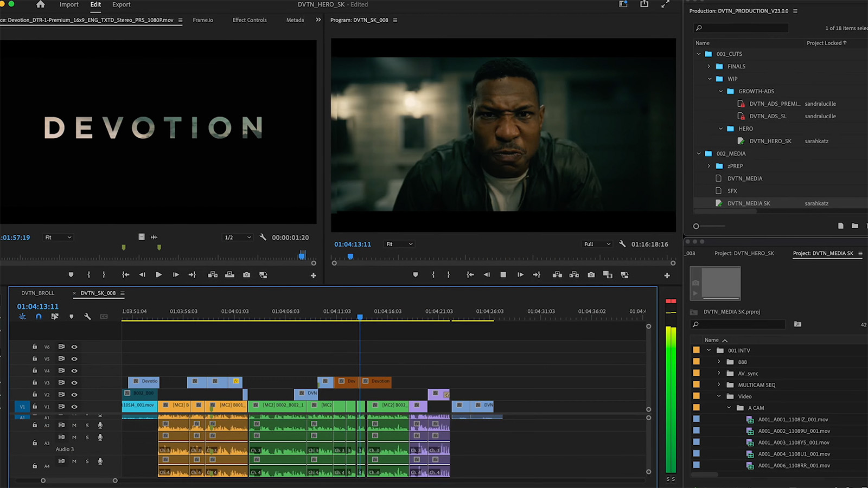This screenshot has width=868, height=488.
Task: Toggle Snap in the timeline toolbar
Action: 39,317
